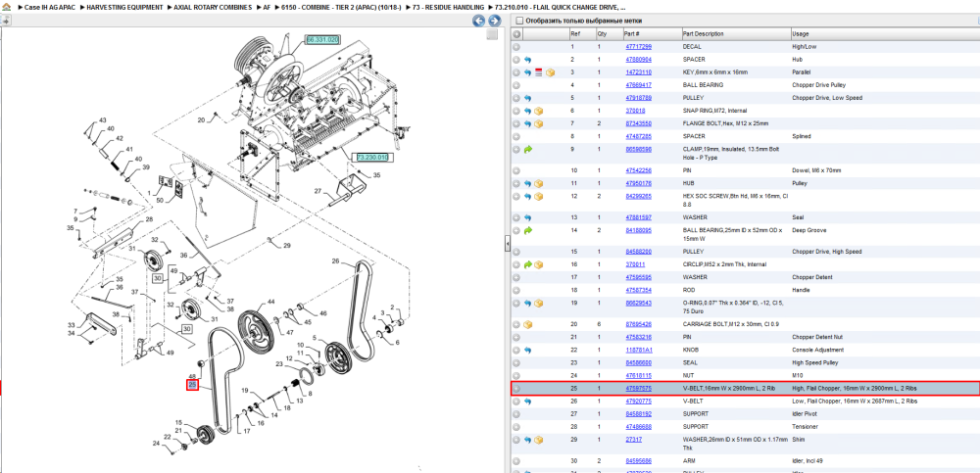This screenshot has height=473, width=980.
Task: Select the 'Chopper Detent Nut' usage cell
Action: point(817,337)
